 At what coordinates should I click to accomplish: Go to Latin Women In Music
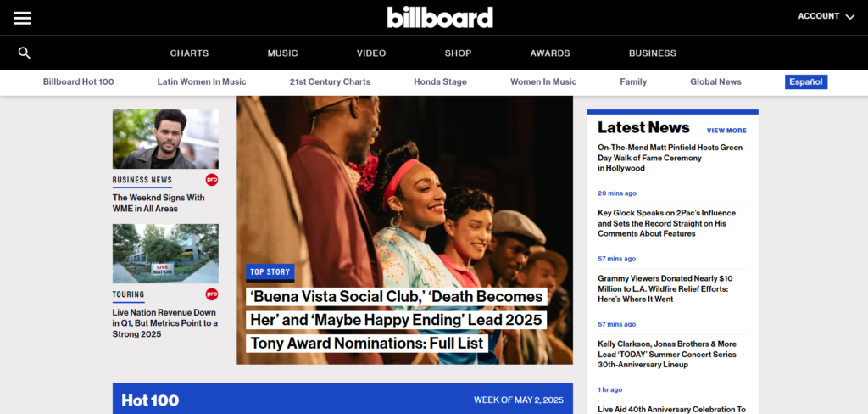click(202, 81)
